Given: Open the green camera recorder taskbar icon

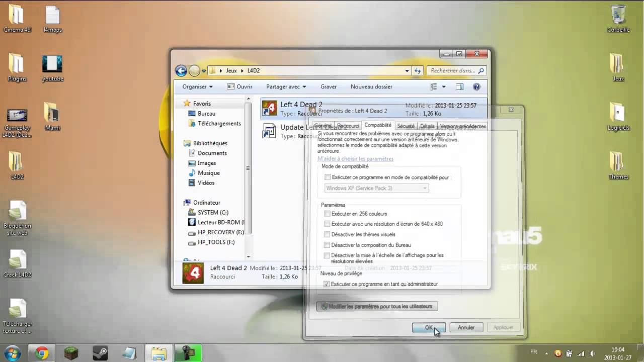Looking at the screenshot, I should tap(188, 353).
